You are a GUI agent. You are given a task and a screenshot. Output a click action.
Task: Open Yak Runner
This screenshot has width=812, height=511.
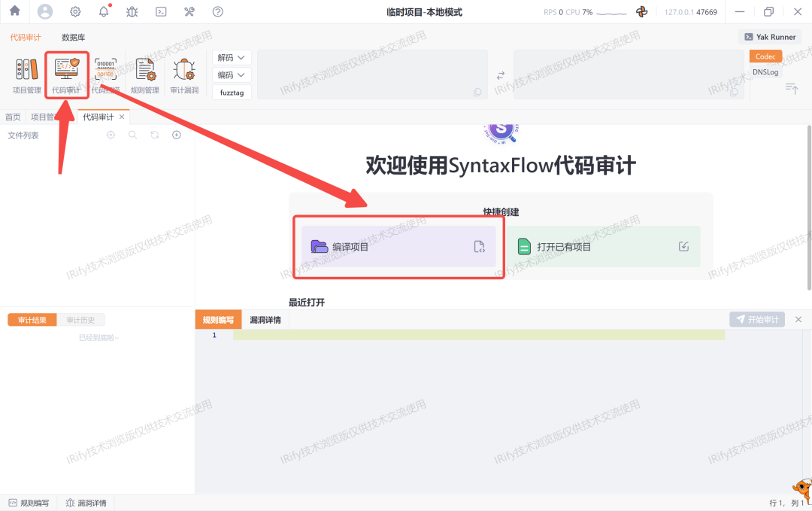click(x=770, y=37)
